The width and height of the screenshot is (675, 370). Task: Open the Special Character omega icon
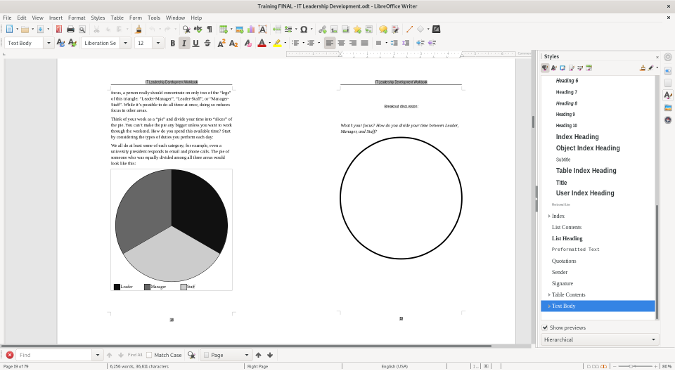click(304, 29)
